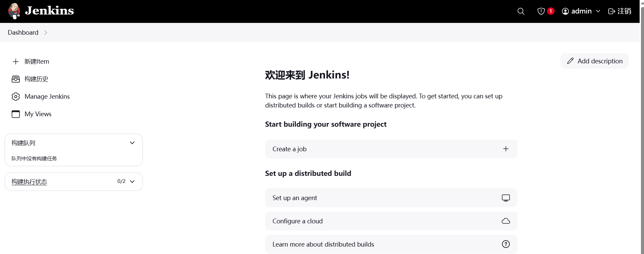Image resolution: width=644 pixels, height=254 pixels.
Task: Click the 注销 logout link
Action: pyautogui.click(x=624, y=11)
